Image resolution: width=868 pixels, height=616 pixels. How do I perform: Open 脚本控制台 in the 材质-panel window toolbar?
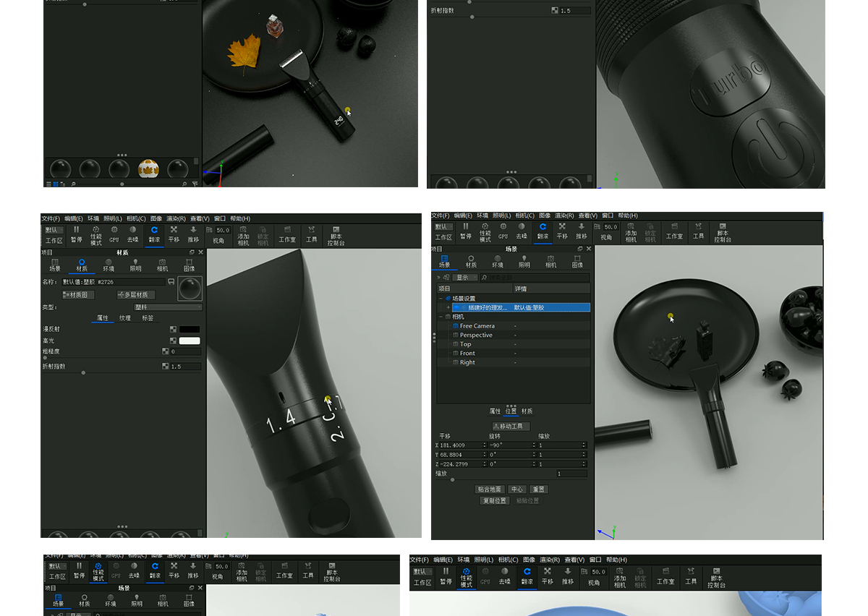(x=336, y=236)
